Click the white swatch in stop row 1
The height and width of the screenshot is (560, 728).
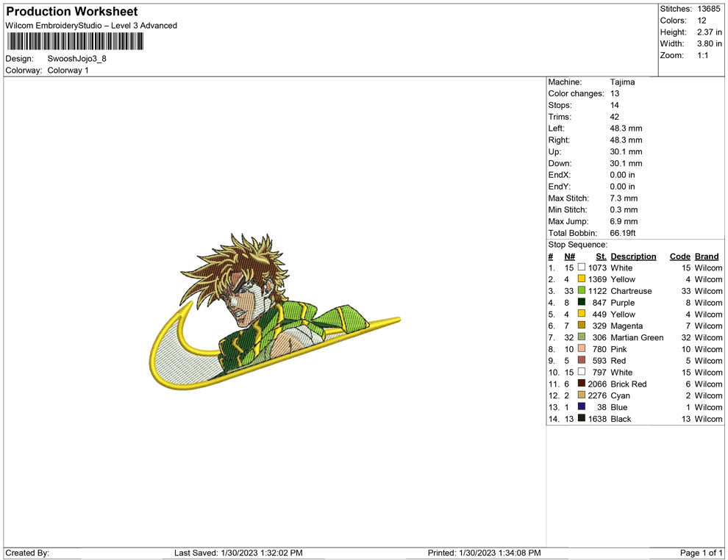581,268
